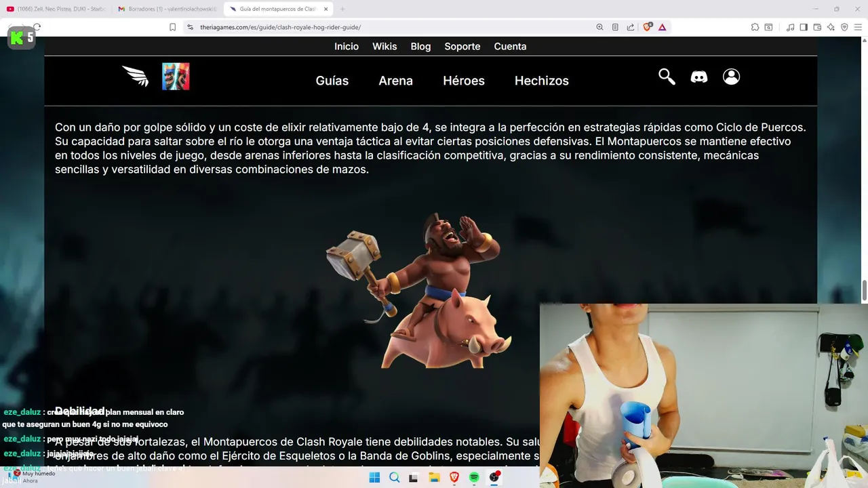
Task: Go to the Arena navigation section
Action: [x=396, y=81]
